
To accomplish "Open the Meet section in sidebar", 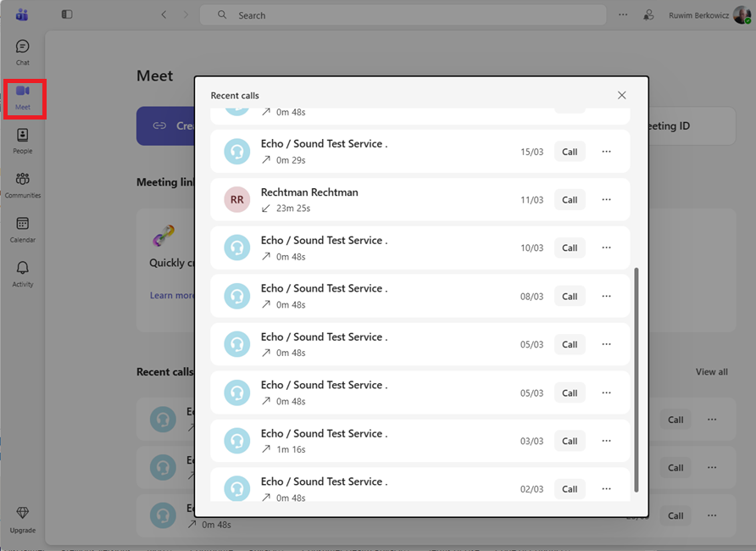I will pyautogui.click(x=23, y=97).
